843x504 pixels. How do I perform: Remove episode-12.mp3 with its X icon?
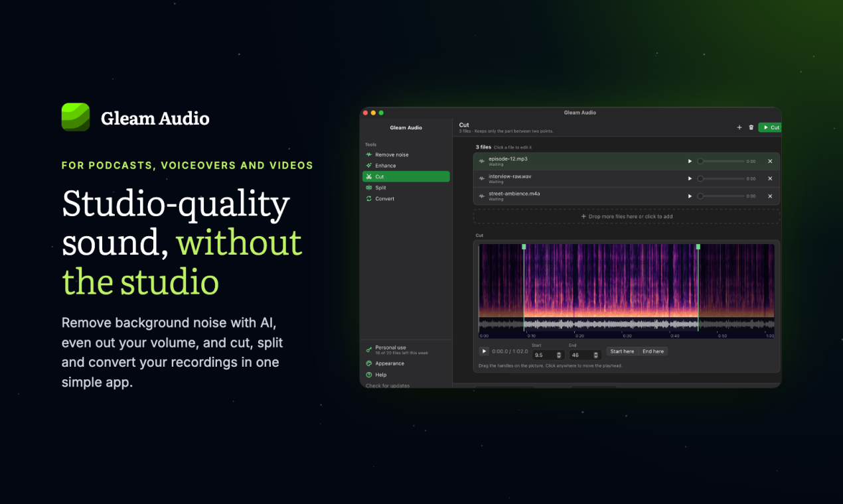[770, 161]
